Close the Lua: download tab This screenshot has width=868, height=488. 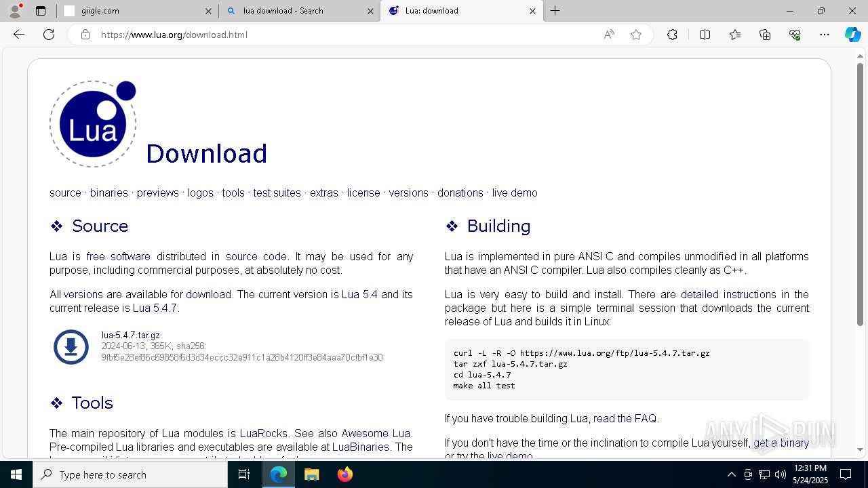(x=532, y=11)
